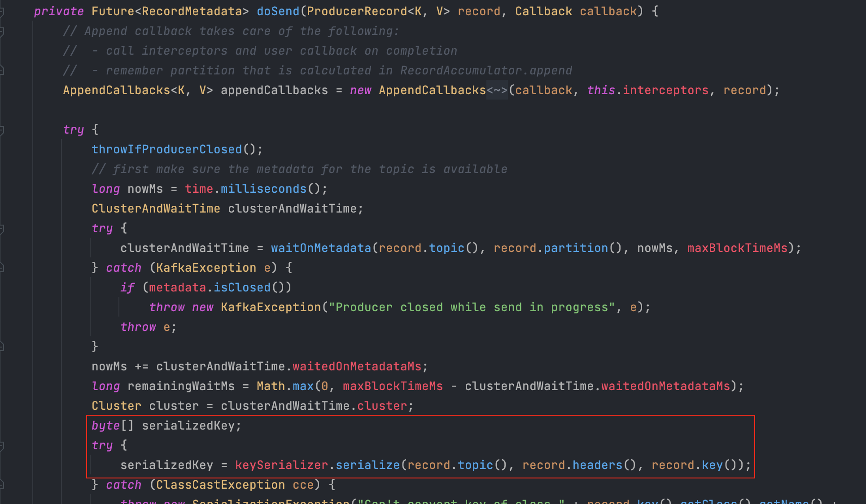Click the waitOnMetadata method call

[321, 248]
